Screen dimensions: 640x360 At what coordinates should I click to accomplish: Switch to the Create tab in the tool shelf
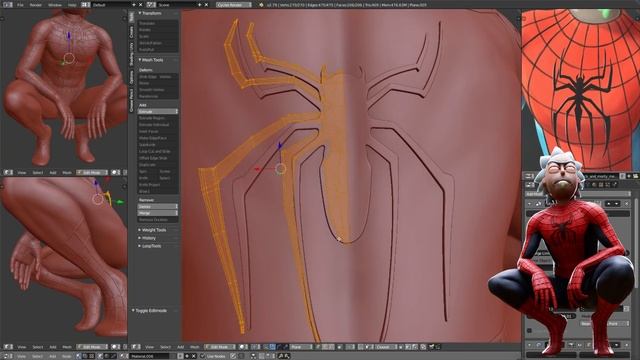point(131,32)
